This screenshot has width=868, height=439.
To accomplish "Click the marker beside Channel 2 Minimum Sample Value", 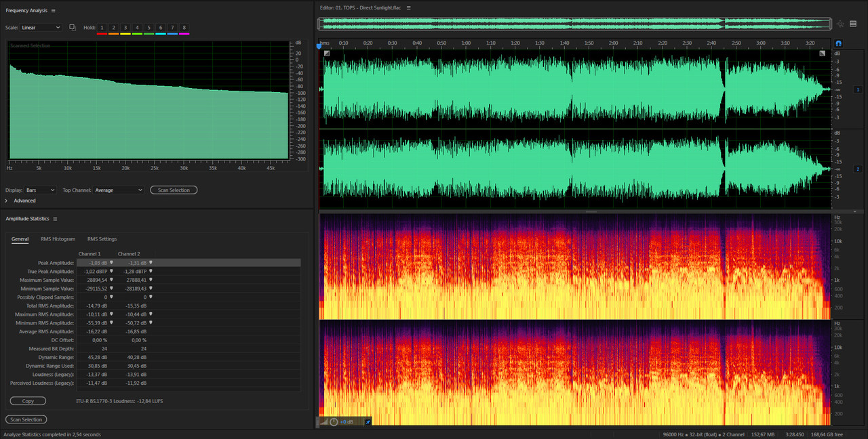I will [151, 288].
